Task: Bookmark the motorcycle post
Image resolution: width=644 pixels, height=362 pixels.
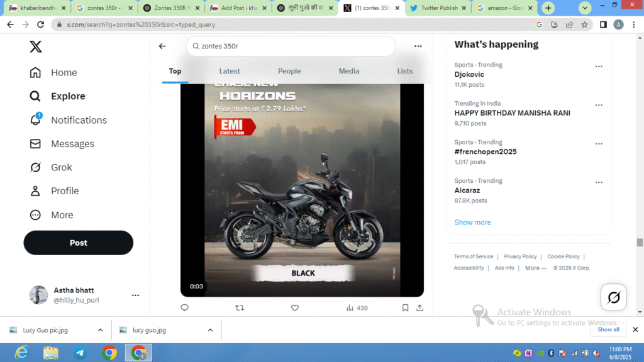Action: (x=405, y=307)
